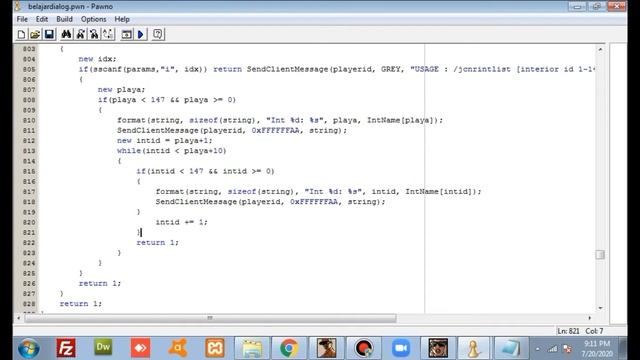Open the Edit menu

[42, 19]
